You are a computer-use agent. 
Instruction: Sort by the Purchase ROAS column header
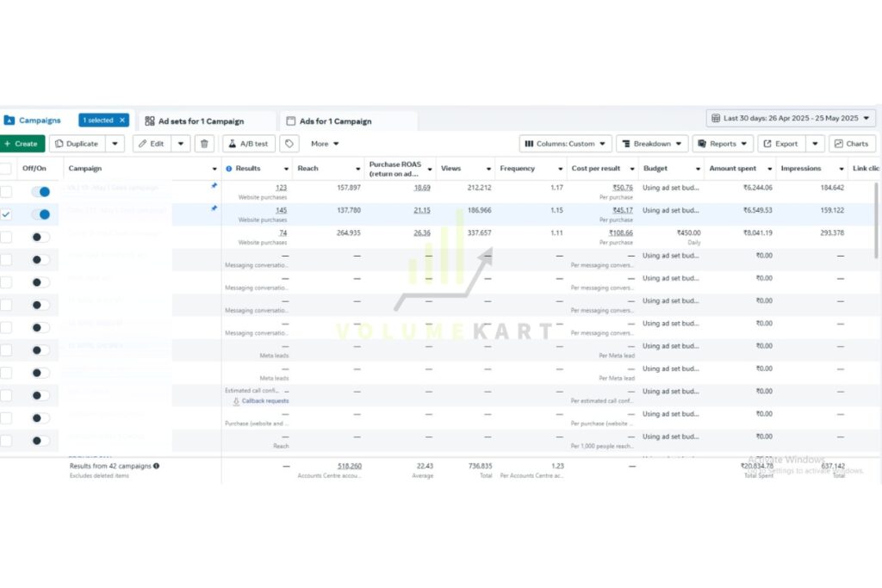pos(394,169)
